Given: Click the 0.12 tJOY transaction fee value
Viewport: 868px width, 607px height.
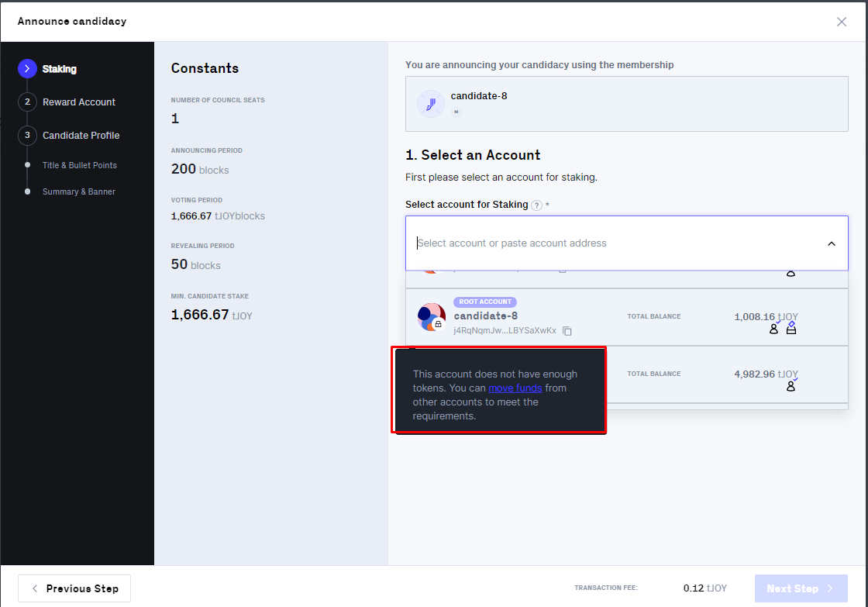Looking at the screenshot, I should click(704, 588).
